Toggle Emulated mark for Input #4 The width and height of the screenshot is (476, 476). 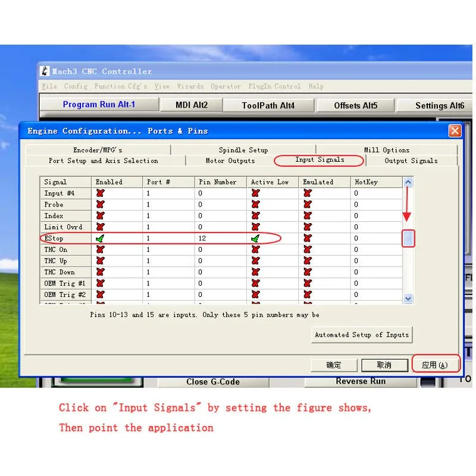[x=308, y=193]
